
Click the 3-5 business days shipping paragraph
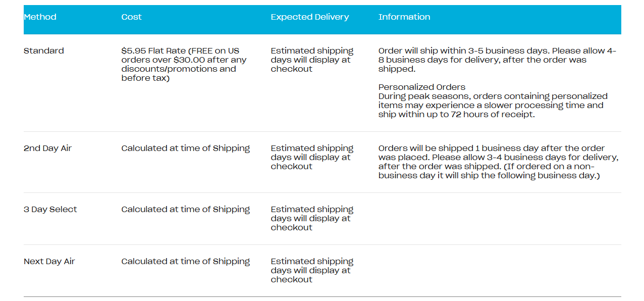tap(497, 60)
